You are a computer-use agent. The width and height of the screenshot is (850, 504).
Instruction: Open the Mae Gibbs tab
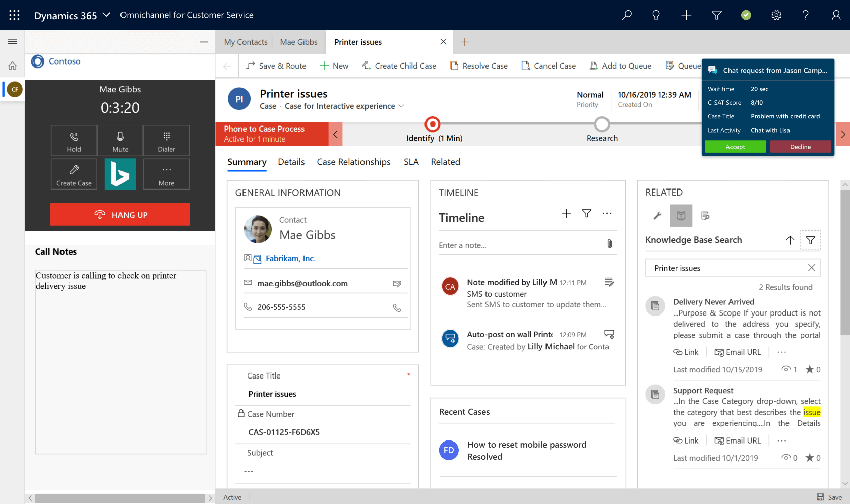(298, 42)
